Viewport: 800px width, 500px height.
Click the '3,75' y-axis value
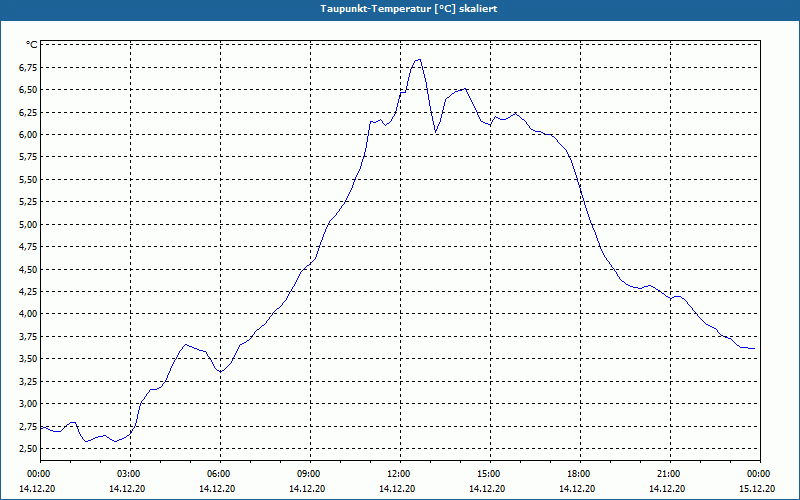point(29,336)
